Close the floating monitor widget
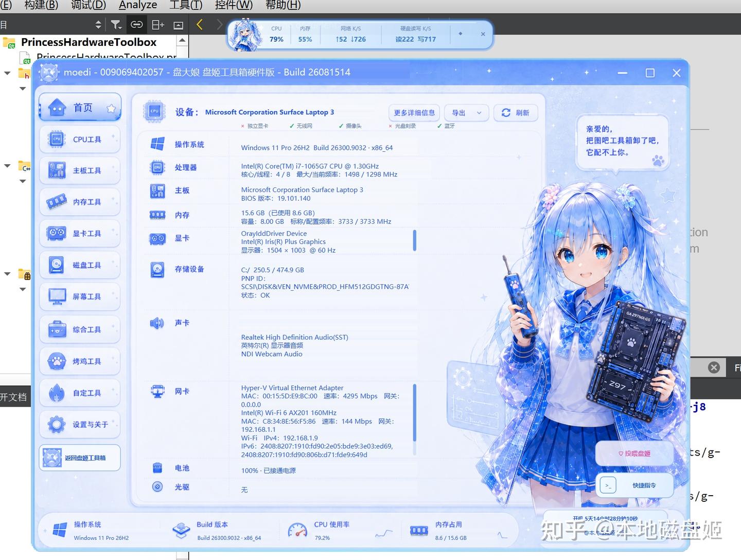 pyautogui.click(x=483, y=34)
